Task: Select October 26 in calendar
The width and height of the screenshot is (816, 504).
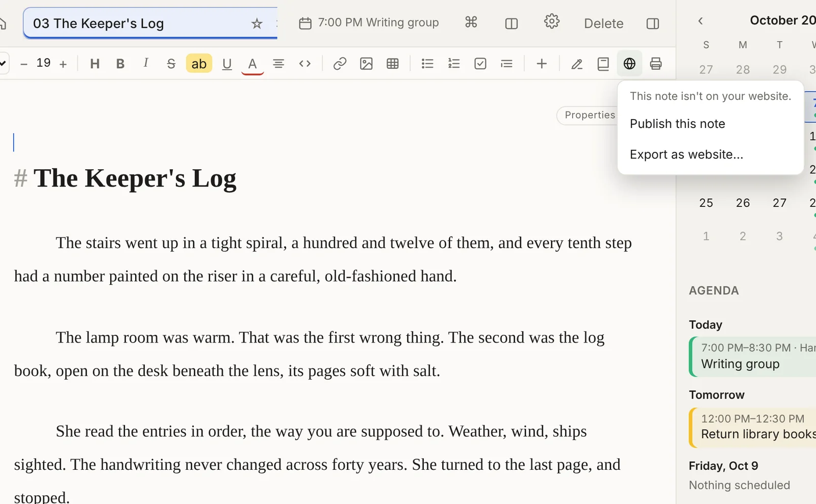Action: 743,203
